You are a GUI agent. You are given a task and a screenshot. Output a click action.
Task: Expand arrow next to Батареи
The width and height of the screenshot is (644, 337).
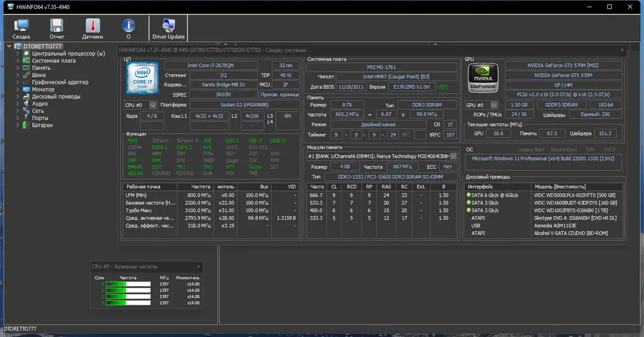tap(17, 125)
